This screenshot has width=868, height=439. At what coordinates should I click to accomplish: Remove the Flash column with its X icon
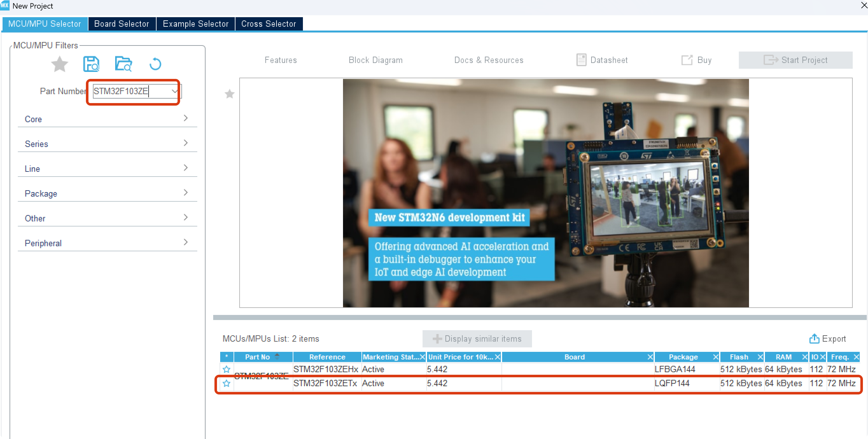click(x=760, y=357)
